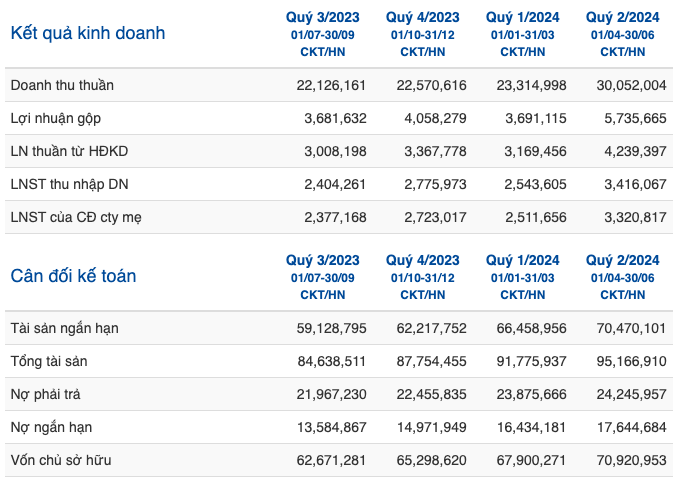Choose Quý 1/2024 column in Cân đối kế toán
This screenshot has height=481, width=675.
523,260
